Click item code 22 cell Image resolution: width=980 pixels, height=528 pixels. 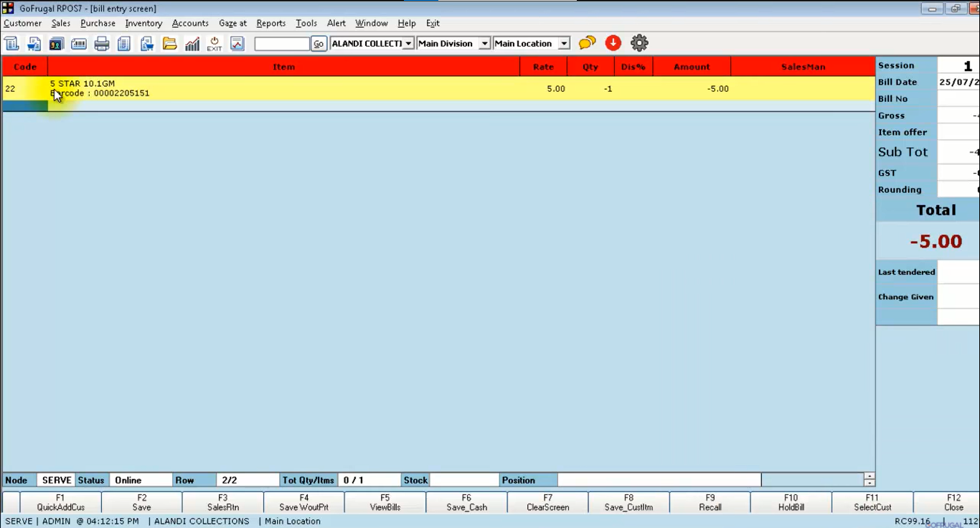25,88
